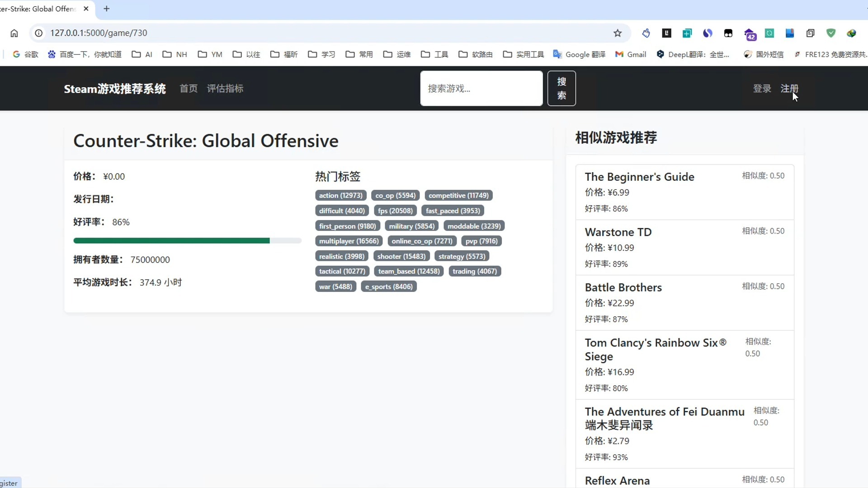Click the copy-pages extension icon

pos(811,33)
